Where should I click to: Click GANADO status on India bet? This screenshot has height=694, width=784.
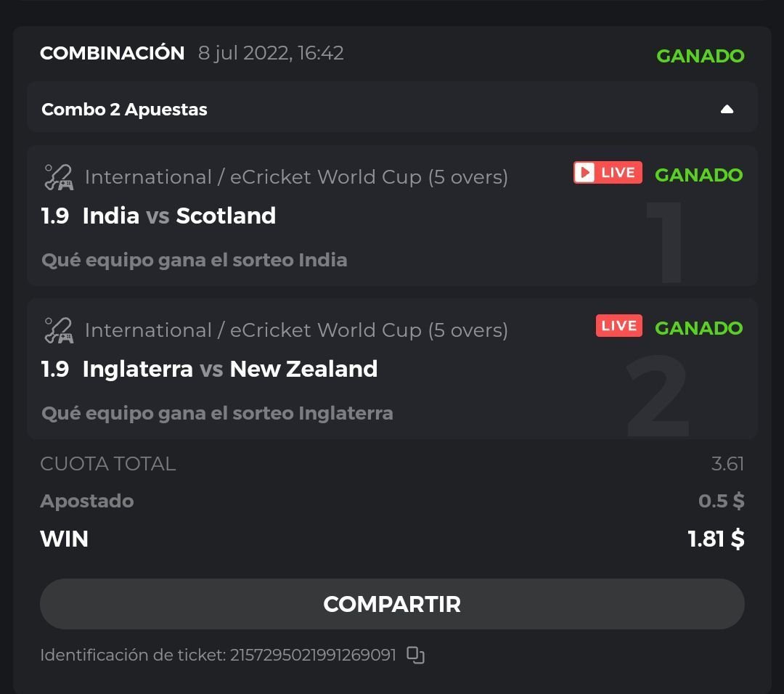point(698,175)
